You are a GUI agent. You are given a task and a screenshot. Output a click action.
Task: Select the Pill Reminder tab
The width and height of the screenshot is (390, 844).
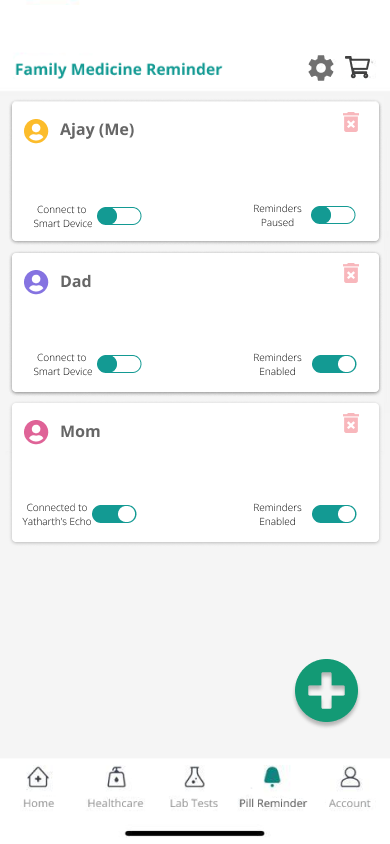pos(273,787)
